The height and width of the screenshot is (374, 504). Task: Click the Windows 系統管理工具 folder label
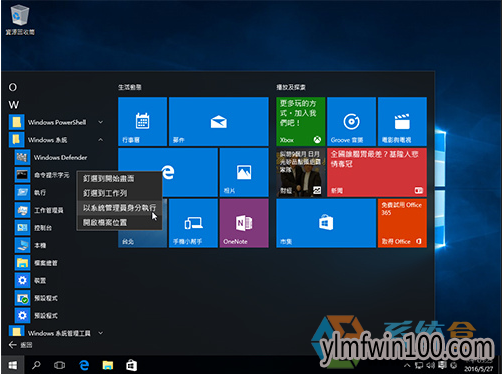tap(59, 333)
